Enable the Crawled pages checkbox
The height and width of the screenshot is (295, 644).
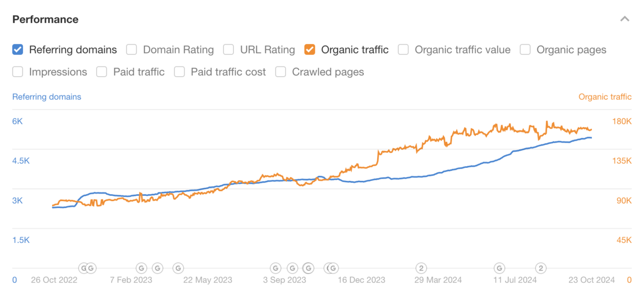[x=281, y=72]
